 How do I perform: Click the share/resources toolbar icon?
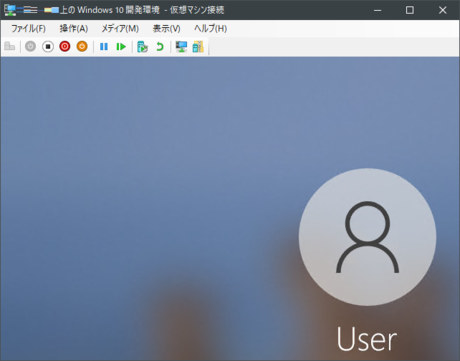[x=198, y=46]
